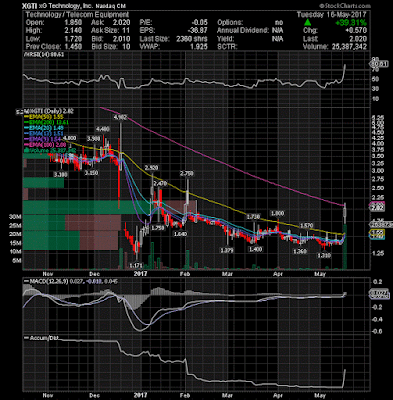393x400 pixels.
Task: Click the 2.750 February high label
Action: pyautogui.click(x=186, y=174)
